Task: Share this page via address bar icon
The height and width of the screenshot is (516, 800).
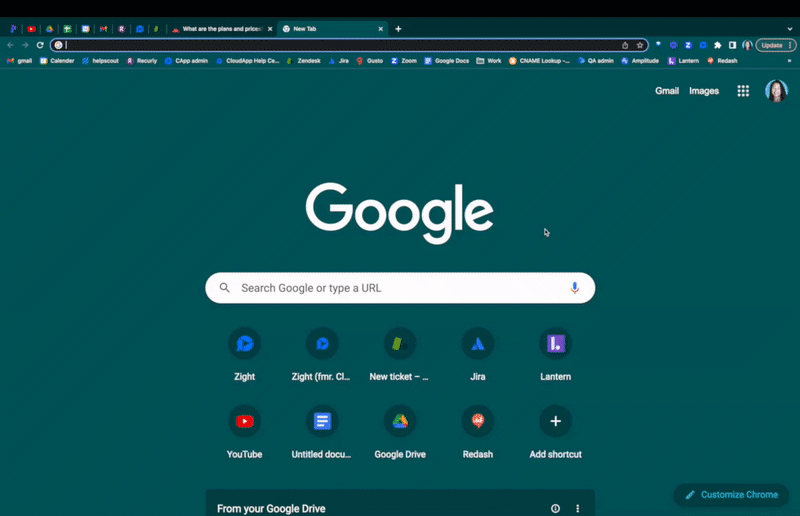Action: click(x=625, y=45)
